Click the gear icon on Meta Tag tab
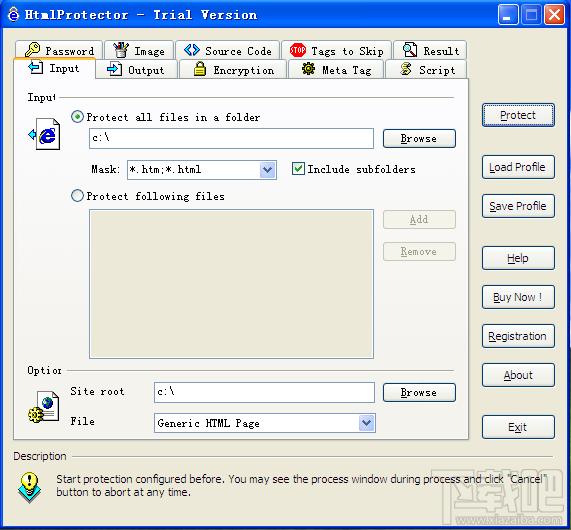The width and height of the screenshot is (571, 530). [x=308, y=69]
